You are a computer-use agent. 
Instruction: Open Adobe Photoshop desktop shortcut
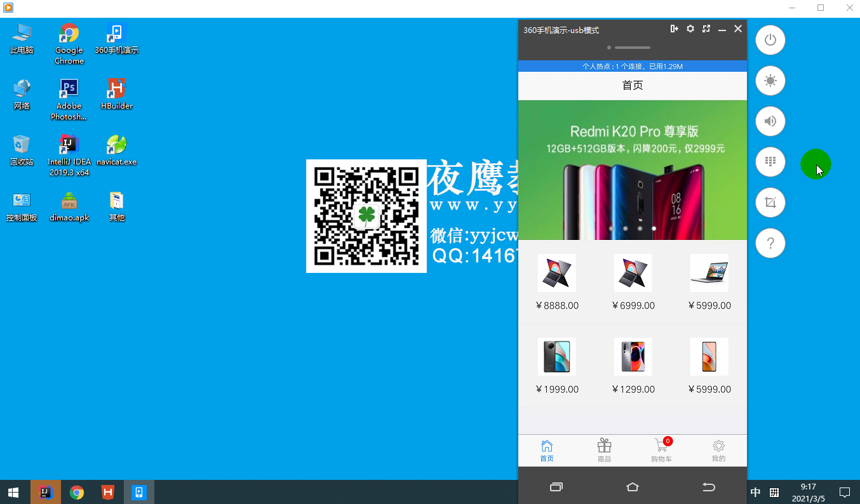point(69,100)
